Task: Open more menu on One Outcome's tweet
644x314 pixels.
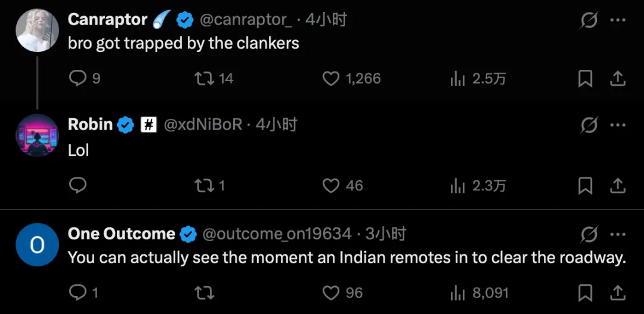Action: pos(618,234)
